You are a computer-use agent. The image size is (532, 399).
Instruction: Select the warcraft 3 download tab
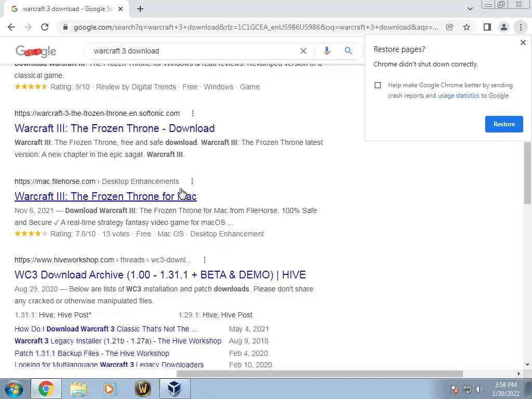click(67, 9)
